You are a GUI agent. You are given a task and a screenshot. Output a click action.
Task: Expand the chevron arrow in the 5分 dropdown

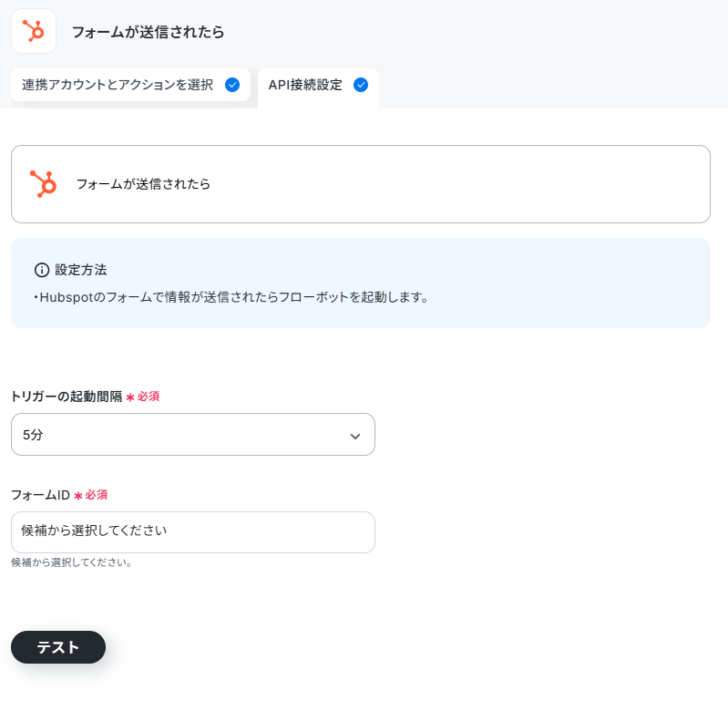(x=355, y=437)
